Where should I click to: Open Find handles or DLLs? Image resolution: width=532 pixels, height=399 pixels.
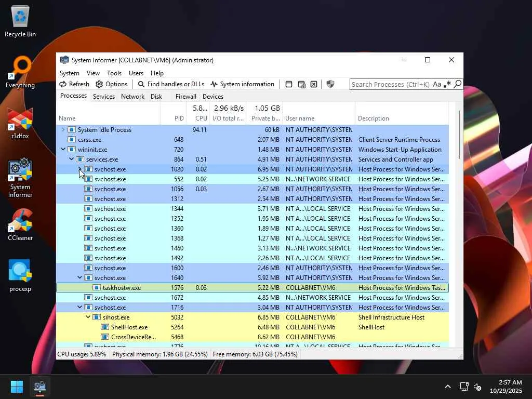pyautogui.click(x=171, y=84)
